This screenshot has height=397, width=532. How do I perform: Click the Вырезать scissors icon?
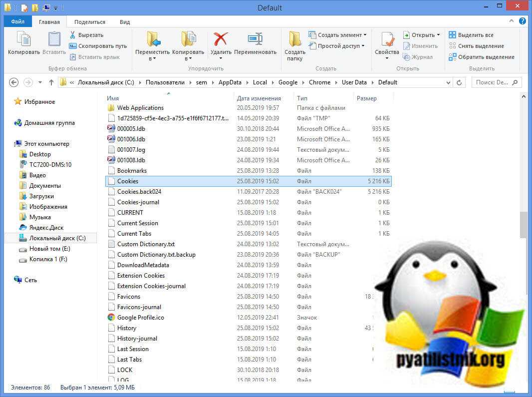click(73, 35)
